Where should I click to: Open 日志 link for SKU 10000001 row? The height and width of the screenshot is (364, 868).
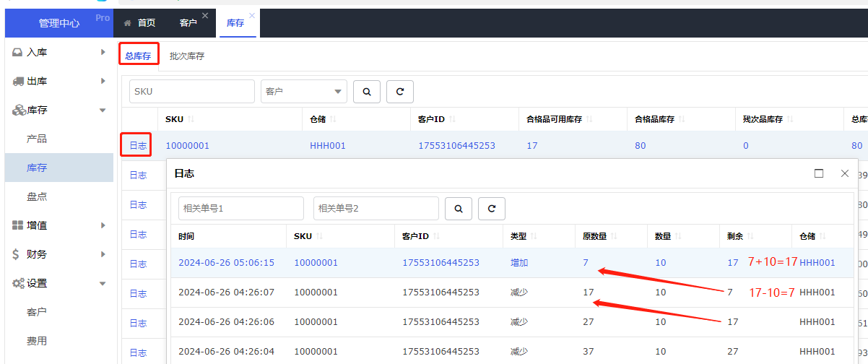click(138, 146)
